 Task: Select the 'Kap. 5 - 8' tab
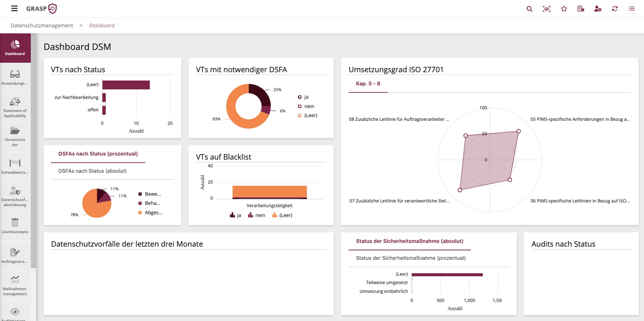(x=368, y=84)
